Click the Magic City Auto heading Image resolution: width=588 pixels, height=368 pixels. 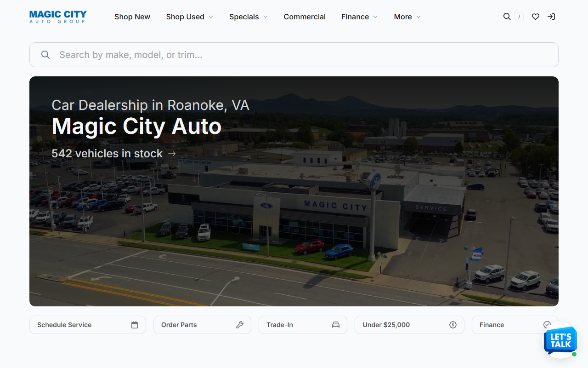pyautogui.click(x=136, y=126)
